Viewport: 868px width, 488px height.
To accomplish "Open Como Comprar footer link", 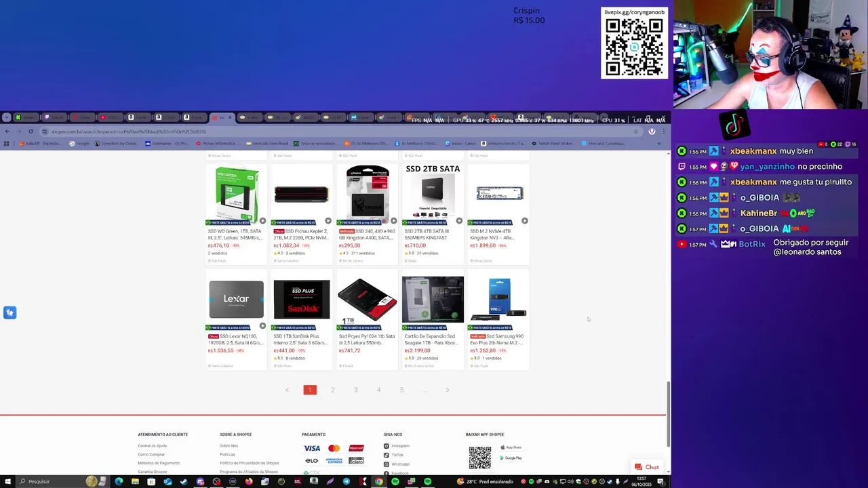I will [x=151, y=455].
